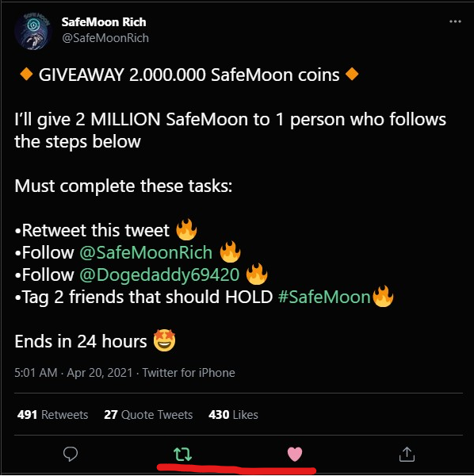Click the reply speech bubble icon

coord(71,454)
